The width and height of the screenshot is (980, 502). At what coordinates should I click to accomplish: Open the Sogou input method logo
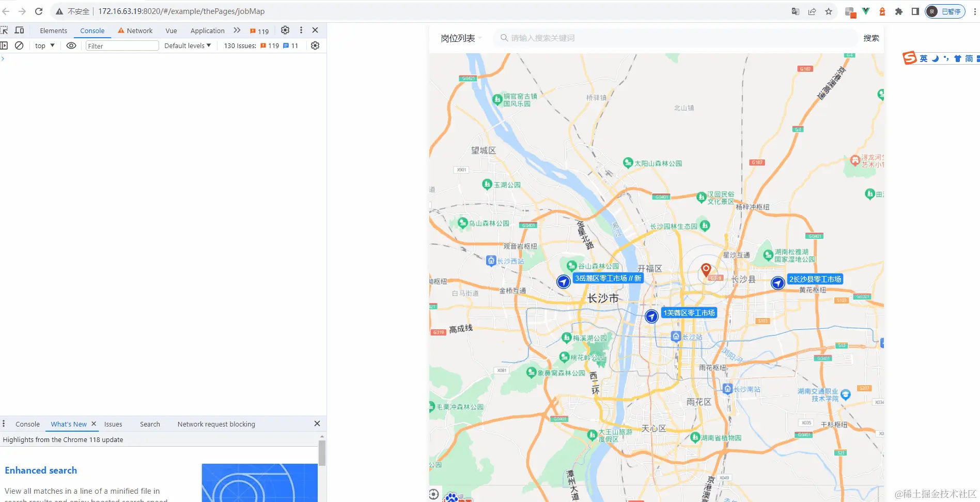[909, 58]
